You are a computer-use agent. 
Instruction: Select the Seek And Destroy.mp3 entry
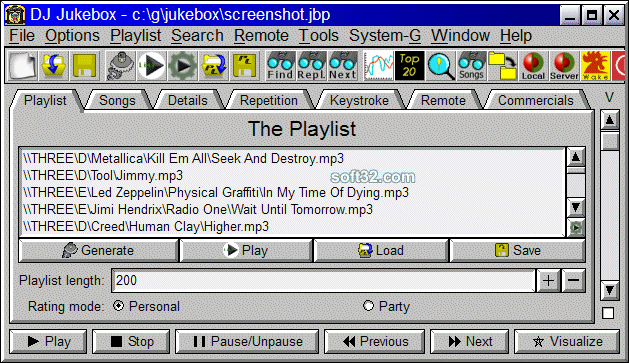[292, 158]
